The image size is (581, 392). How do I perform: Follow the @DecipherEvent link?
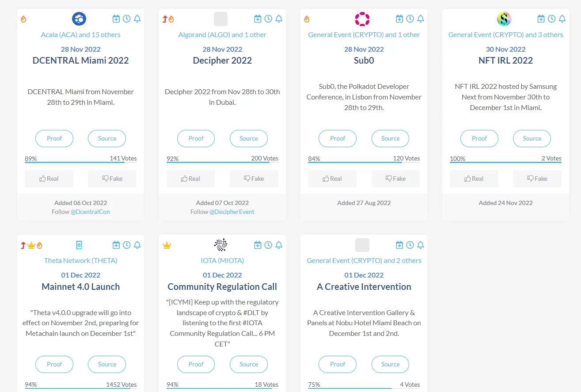click(232, 212)
